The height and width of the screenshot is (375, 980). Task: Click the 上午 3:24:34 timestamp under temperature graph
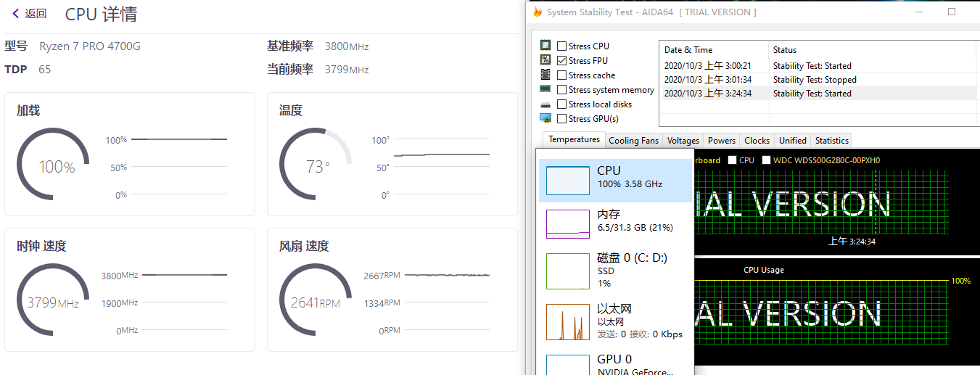tap(852, 242)
